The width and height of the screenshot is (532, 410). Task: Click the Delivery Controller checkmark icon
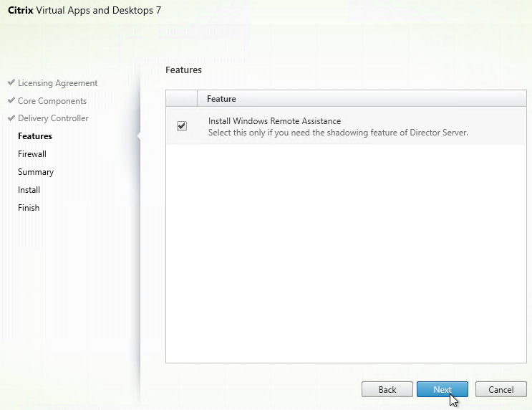[x=11, y=118]
